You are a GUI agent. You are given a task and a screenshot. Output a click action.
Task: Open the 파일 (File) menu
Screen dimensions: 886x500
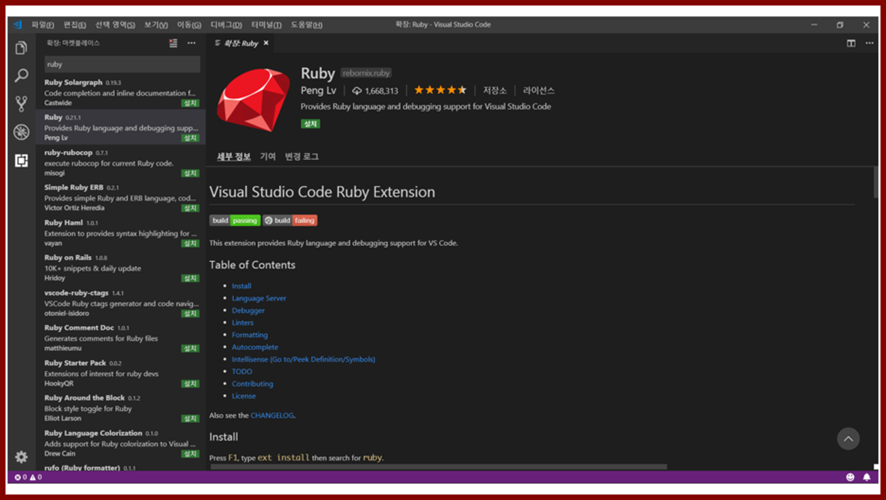42,25
